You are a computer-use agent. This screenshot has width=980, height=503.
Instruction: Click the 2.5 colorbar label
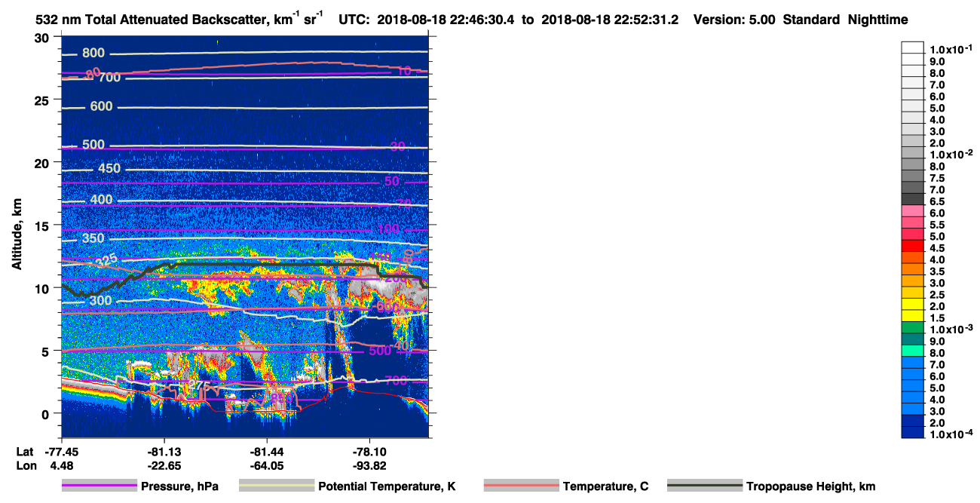click(x=938, y=295)
